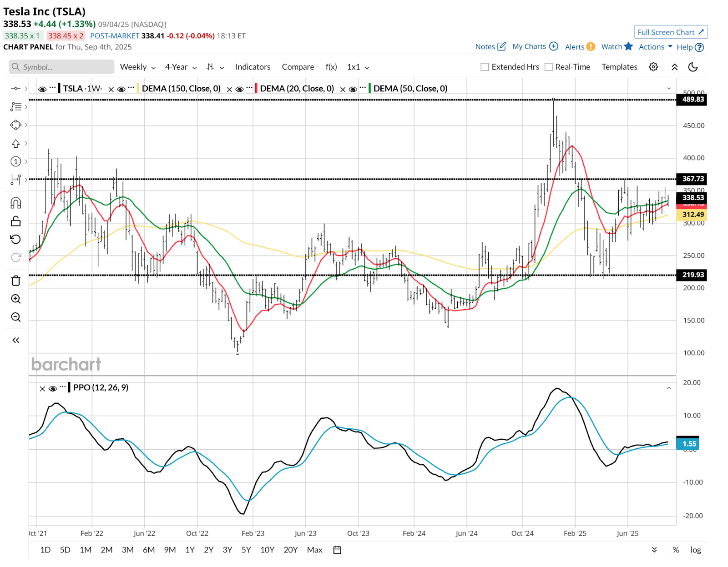Select the 5D time range
The image size is (728, 567).
[65, 550]
